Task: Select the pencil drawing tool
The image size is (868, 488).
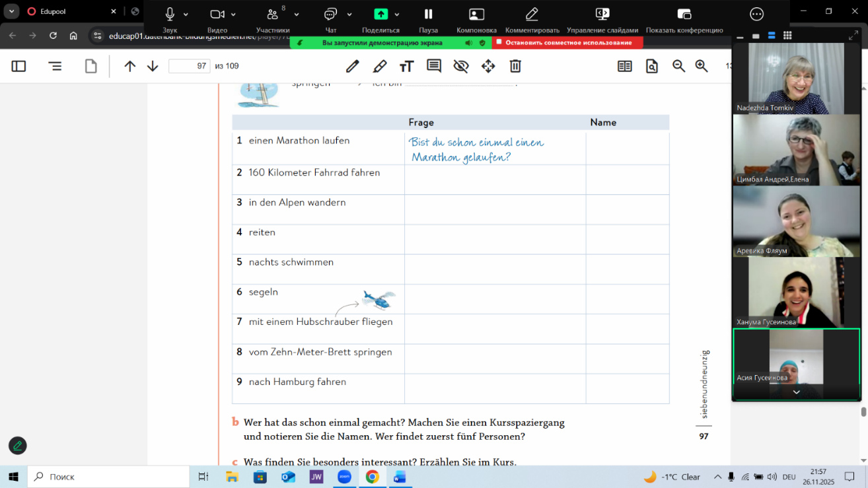Action: click(x=353, y=66)
